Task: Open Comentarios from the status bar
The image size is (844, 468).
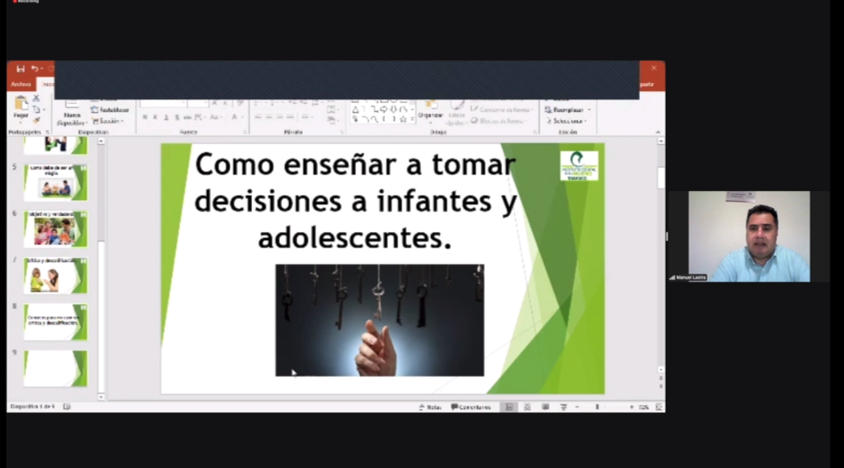Action: click(x=471, y=407)
